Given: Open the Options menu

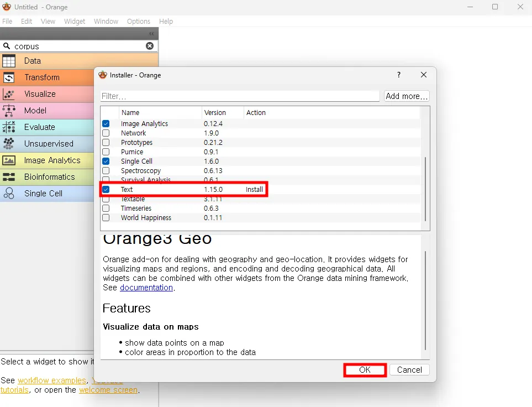Looking at the screenshot, I should 139,22.
